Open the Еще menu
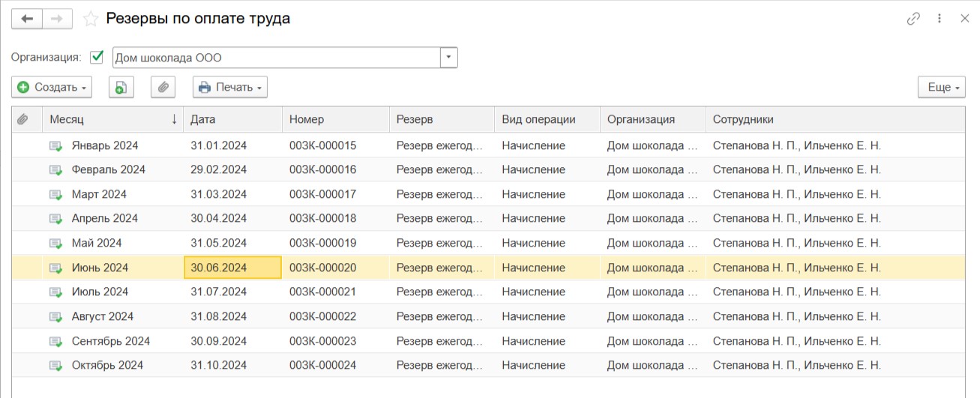The image size is (980, 398). [941, 88]
